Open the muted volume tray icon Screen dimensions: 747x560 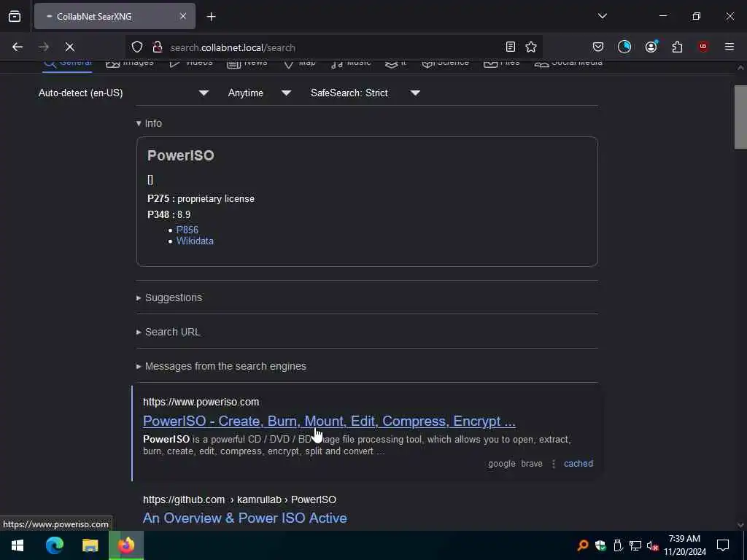pos(652,545)
